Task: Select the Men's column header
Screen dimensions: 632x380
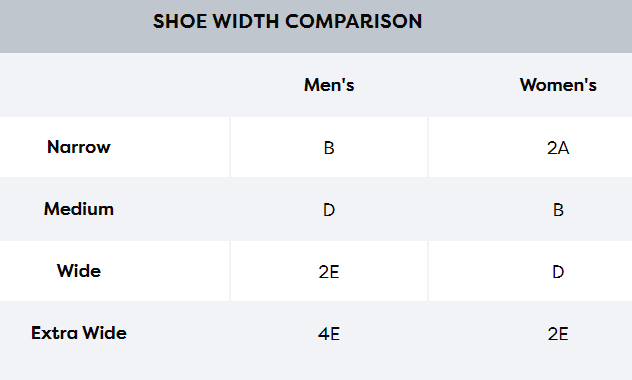Action: [329, 85]
